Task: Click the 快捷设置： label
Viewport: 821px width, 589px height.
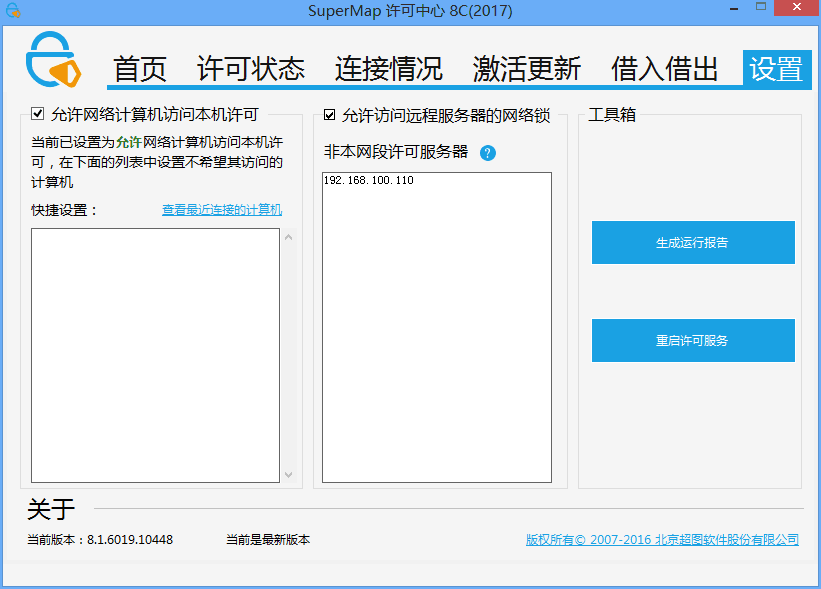Action: pyautogui.click(x=64, y=210)
